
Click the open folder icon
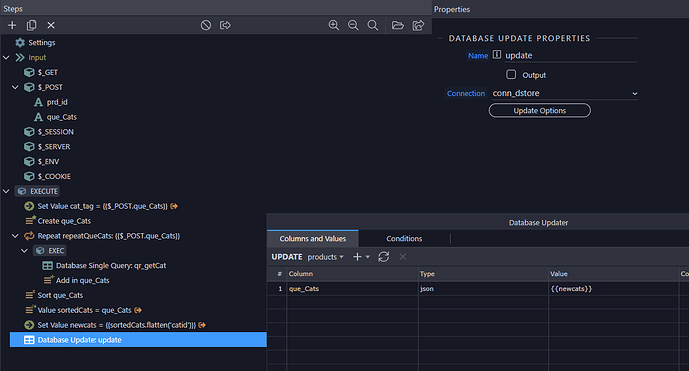click(x=397, y=25)
